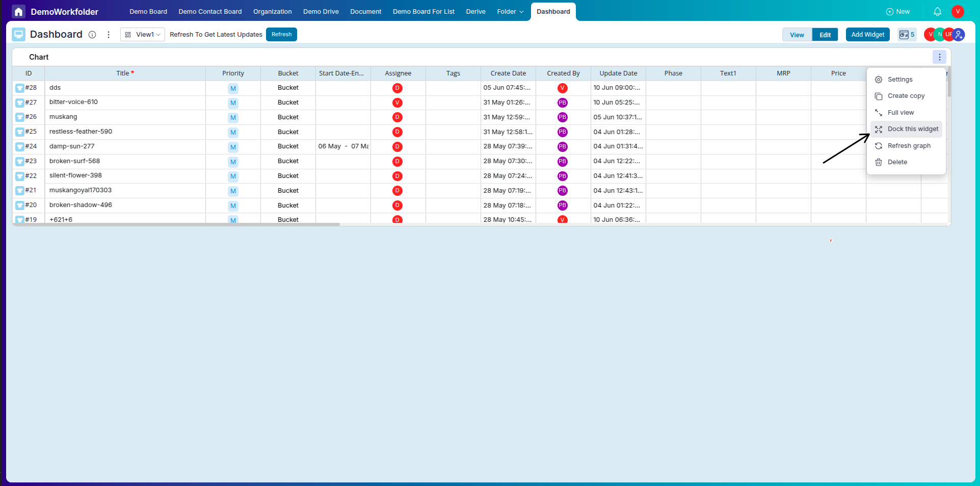Open Demo Board For List tab
The image size is (980, 486).
[423, 11]
